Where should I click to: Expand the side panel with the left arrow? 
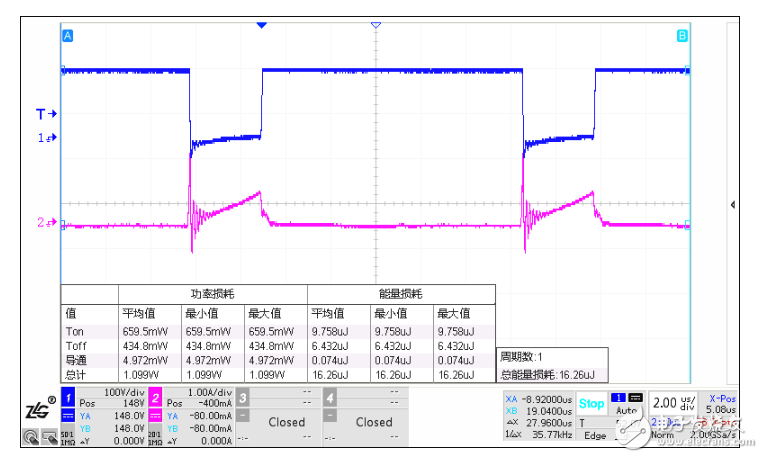pos(733,205)
